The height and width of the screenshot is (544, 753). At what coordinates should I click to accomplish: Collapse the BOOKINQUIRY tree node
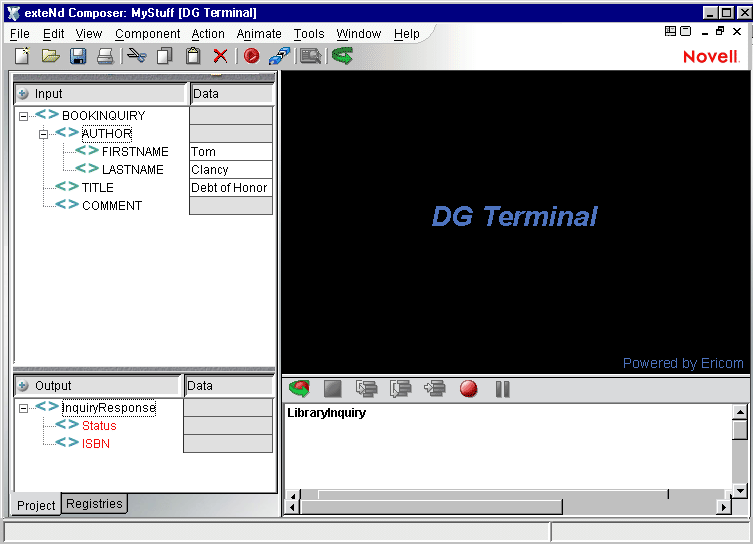tap(23, 116)
